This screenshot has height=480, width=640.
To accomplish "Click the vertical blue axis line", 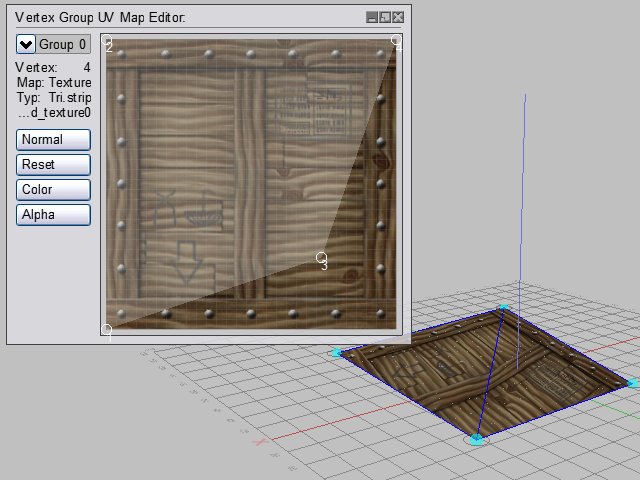I will pos(522,200).
